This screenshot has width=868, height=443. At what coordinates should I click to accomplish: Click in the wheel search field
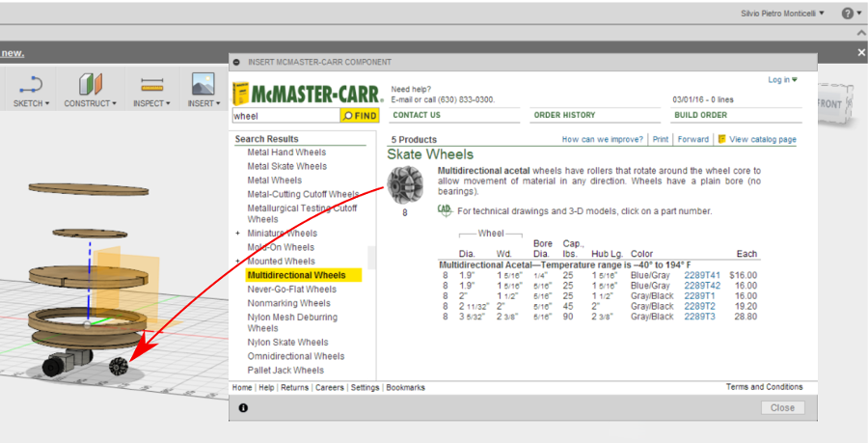pyautogui.click(x=285, y=116)
